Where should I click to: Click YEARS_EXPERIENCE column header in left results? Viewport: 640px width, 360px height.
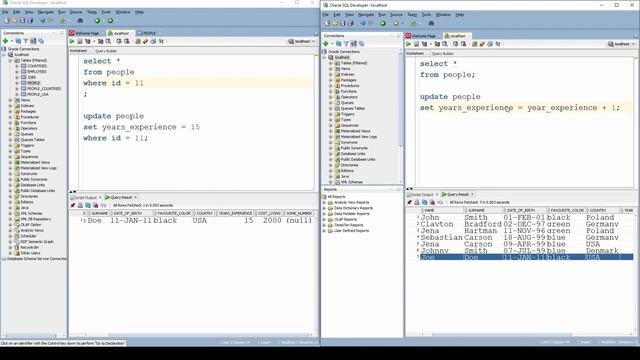(x=236, y=213)
